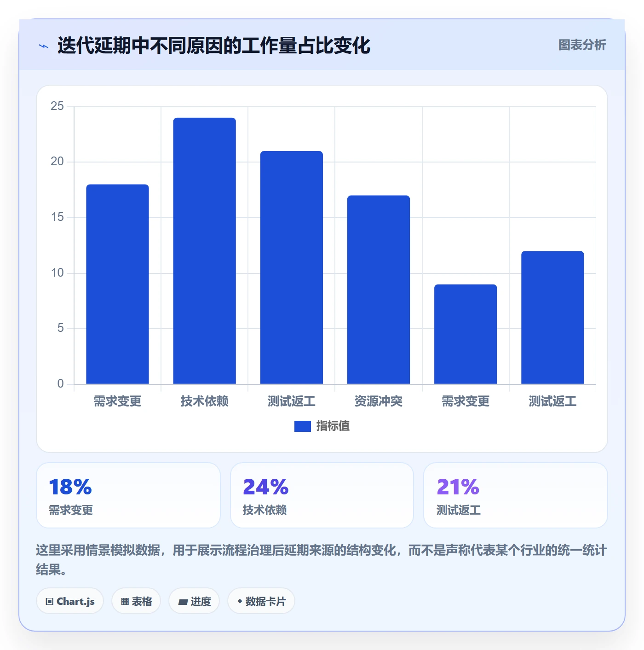Select the Chart.js tag chip
644x650 pixels.
[x=70, y=601]
